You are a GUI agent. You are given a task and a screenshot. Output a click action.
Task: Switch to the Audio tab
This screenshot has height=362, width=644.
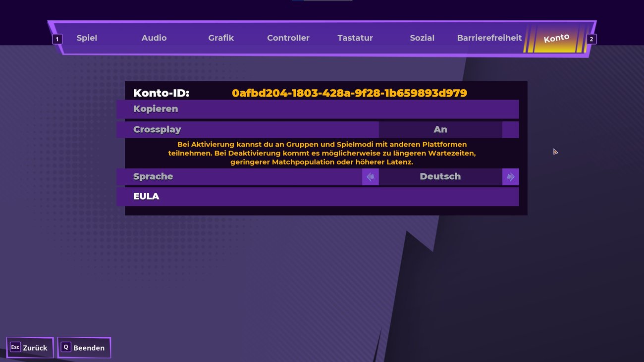click(x=154, y=38)
